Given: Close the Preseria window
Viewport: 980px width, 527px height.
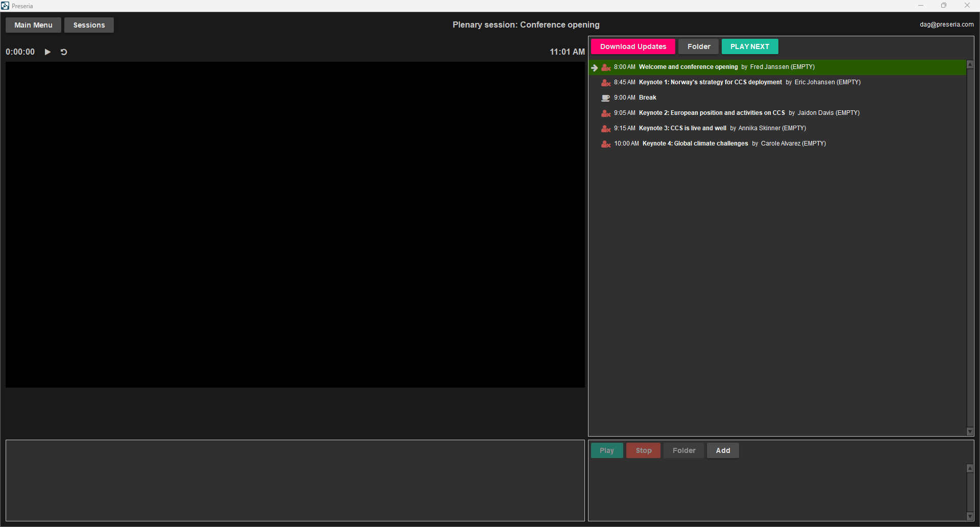Looking at the screenshot, I should [967, 6].
